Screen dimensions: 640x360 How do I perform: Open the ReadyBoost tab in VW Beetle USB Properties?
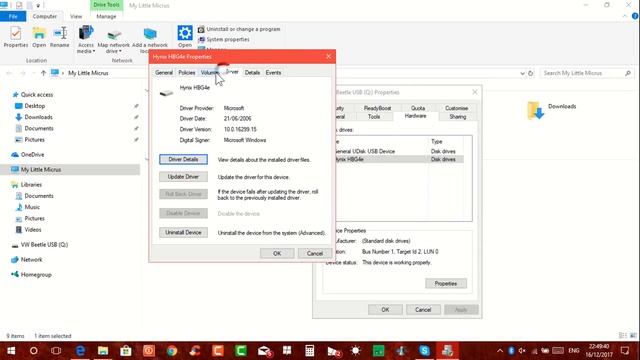pyautogui.click(x=377, y=108)
